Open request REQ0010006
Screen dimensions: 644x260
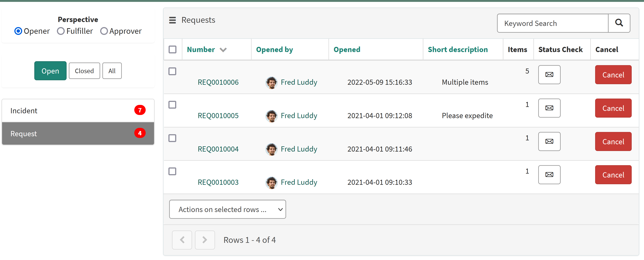(218, 82)
